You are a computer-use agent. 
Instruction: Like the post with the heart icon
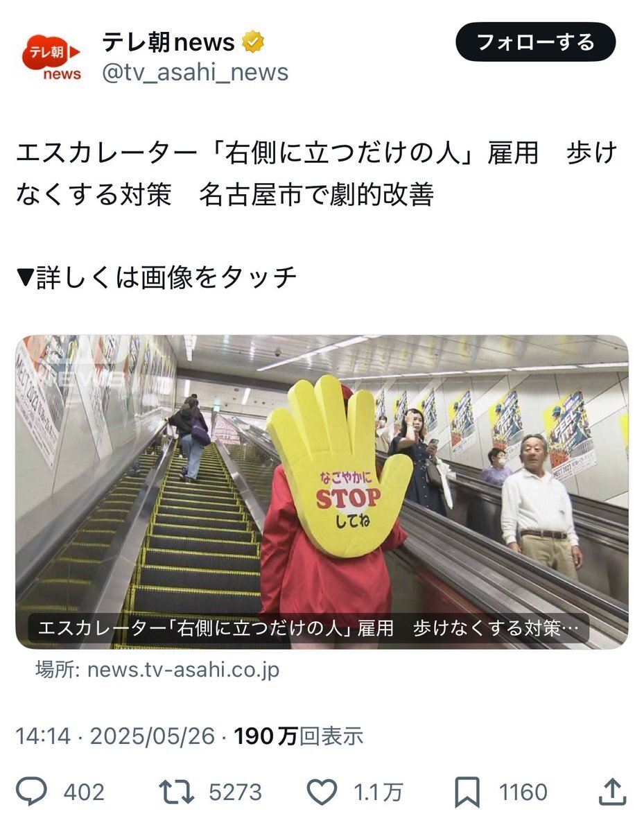click(322, 792)
